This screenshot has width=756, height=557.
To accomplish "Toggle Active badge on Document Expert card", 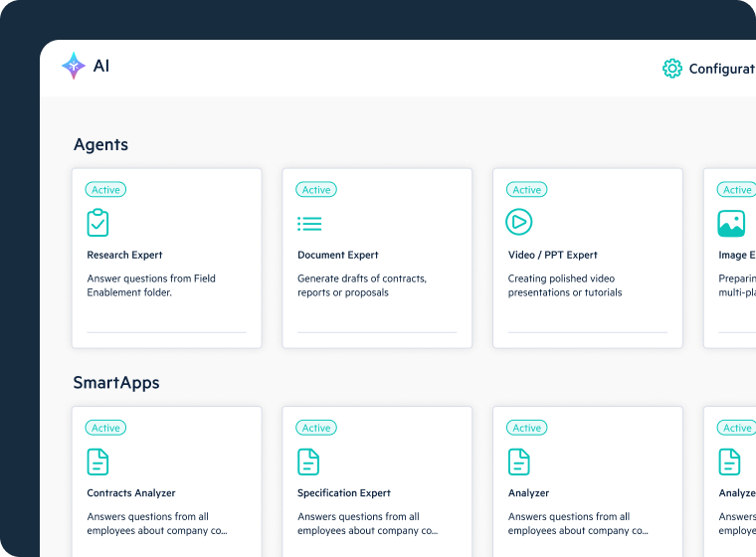I will 316,190.
